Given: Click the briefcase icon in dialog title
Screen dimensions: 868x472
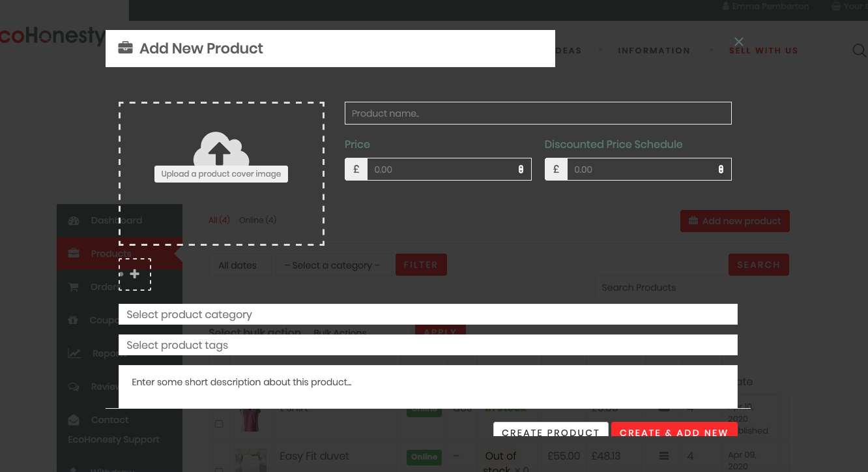Looking at the screenshot, I should 125,48.
